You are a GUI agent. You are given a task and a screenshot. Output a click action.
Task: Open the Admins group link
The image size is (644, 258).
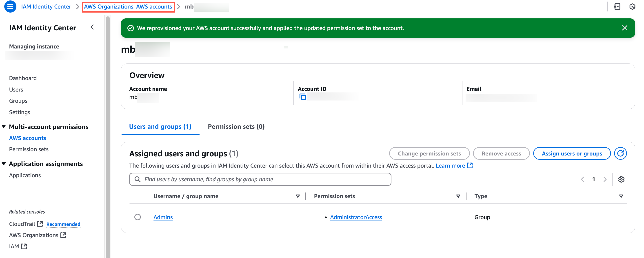click(163, 217)
